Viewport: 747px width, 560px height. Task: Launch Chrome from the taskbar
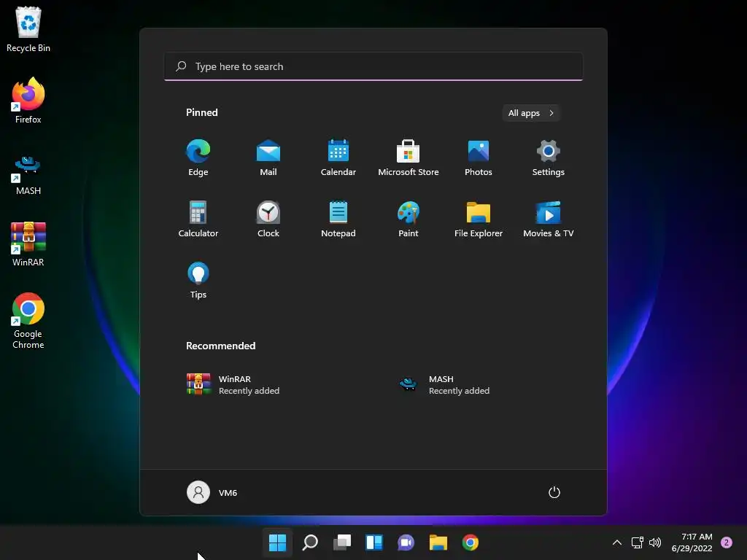click(x=471, y=542)
